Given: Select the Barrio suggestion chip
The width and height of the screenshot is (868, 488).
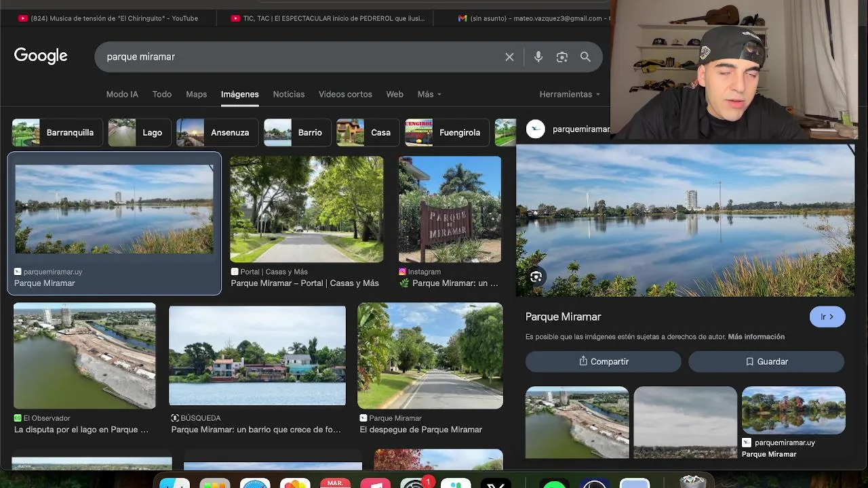Looking at the screenshot, I should point(298,132).
